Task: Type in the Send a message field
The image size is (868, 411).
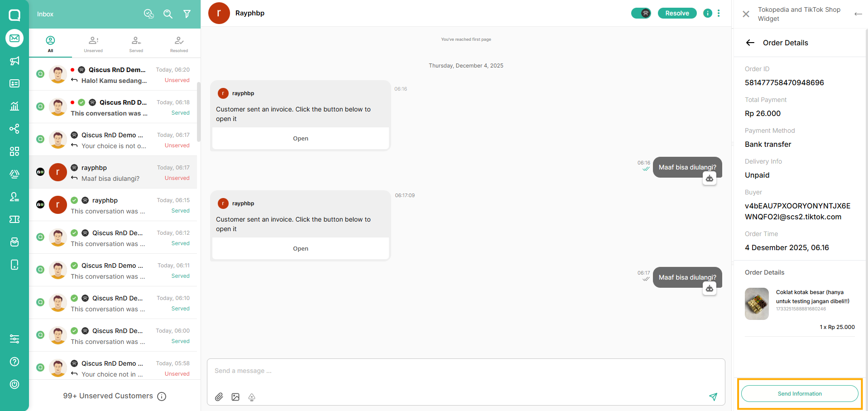Action: [453, 371]
